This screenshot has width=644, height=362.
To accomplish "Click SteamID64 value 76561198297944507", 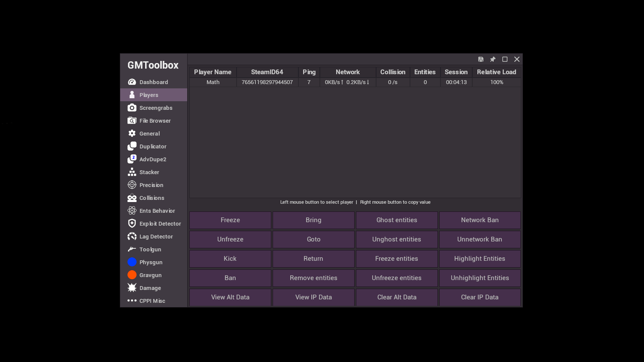I will pyautogui.click(x=267, y=82).
